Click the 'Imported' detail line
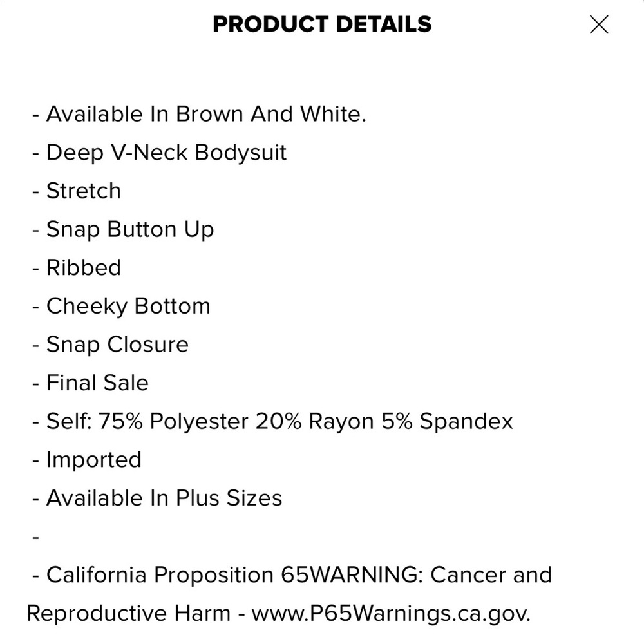 click(x=87, y=460)
